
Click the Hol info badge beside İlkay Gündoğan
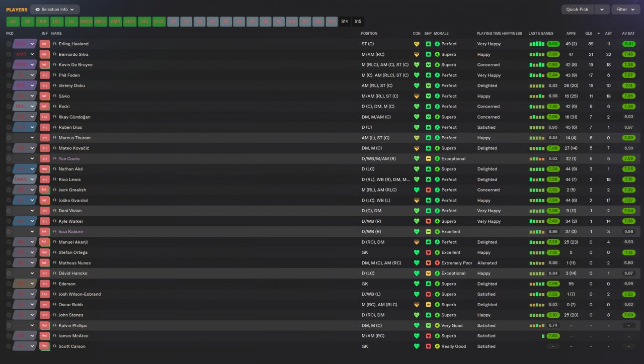click(x=45, y=117)
